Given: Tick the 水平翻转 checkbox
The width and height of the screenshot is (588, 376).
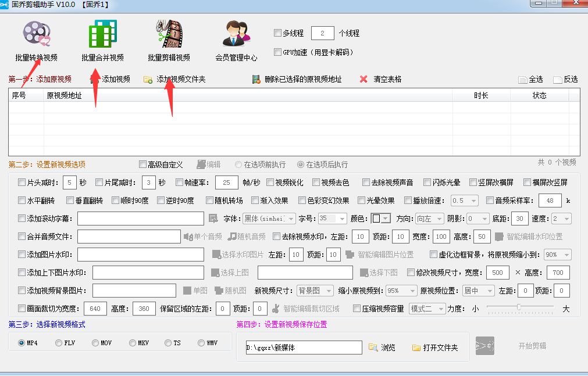Looking at the screenshot, I should tap(22, 200).
